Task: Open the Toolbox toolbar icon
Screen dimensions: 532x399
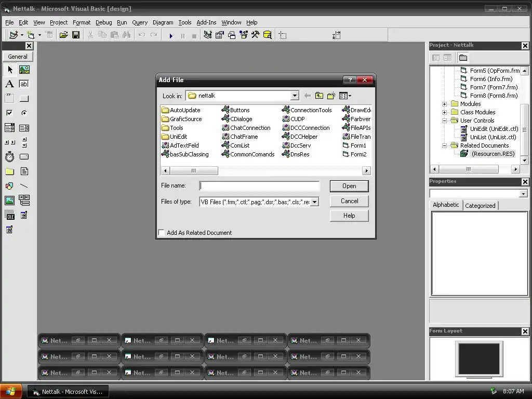Action: (256, 35)
